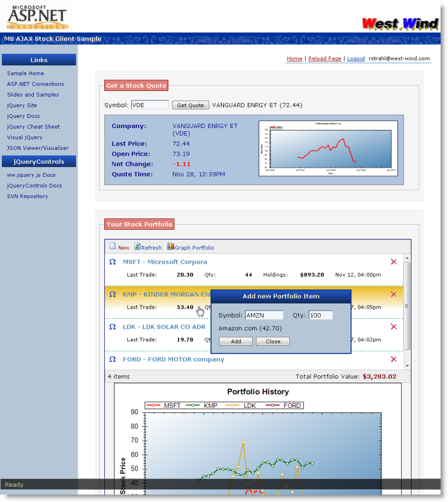Viewport: 448px width, 502px height.
Task: Focus the stock quote Symbol field
Action: (x=150, y=105)
